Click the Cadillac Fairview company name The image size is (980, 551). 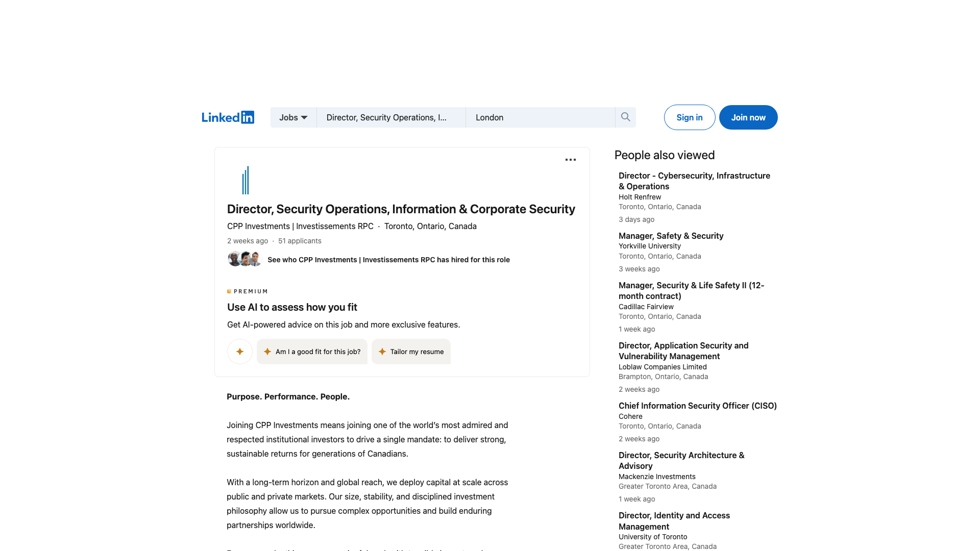(646, 307)
